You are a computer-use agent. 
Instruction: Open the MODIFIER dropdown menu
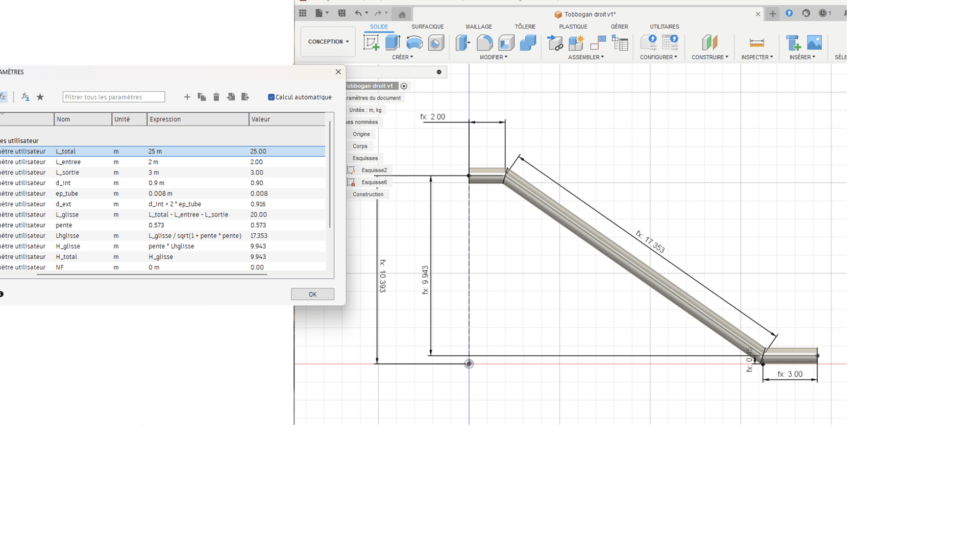tap(493, 57)
